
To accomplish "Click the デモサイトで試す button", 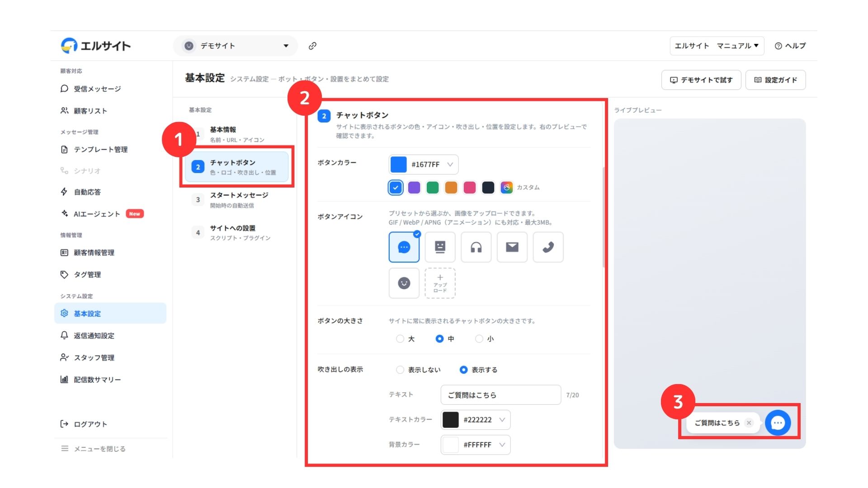I will (x=701, y=80).
